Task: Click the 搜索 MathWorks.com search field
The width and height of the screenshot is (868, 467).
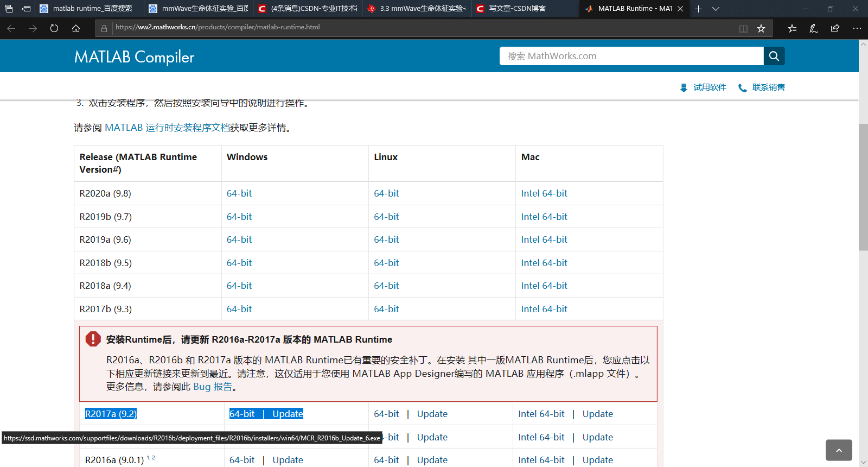Action: pyautogui.click(x=631, y=56)
